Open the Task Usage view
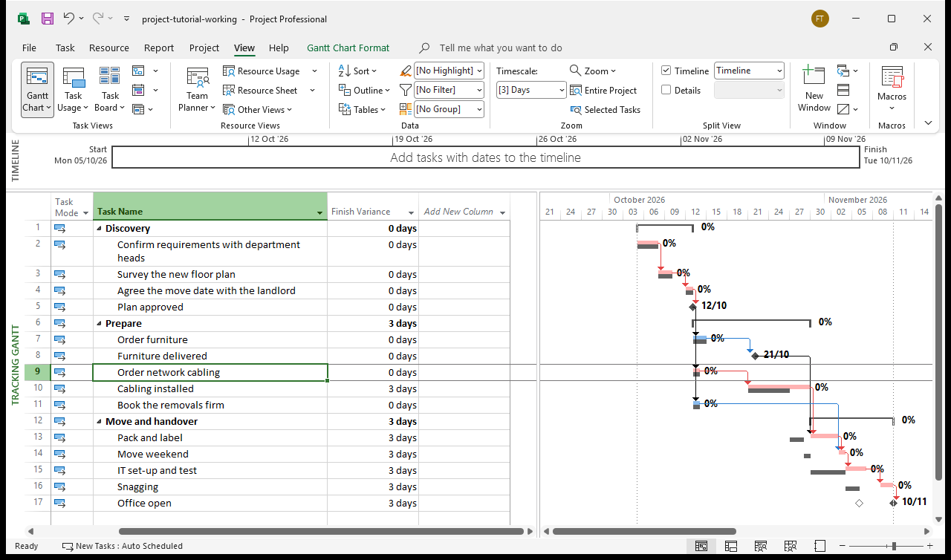This screenshot has width=951, height=560. 74,89
